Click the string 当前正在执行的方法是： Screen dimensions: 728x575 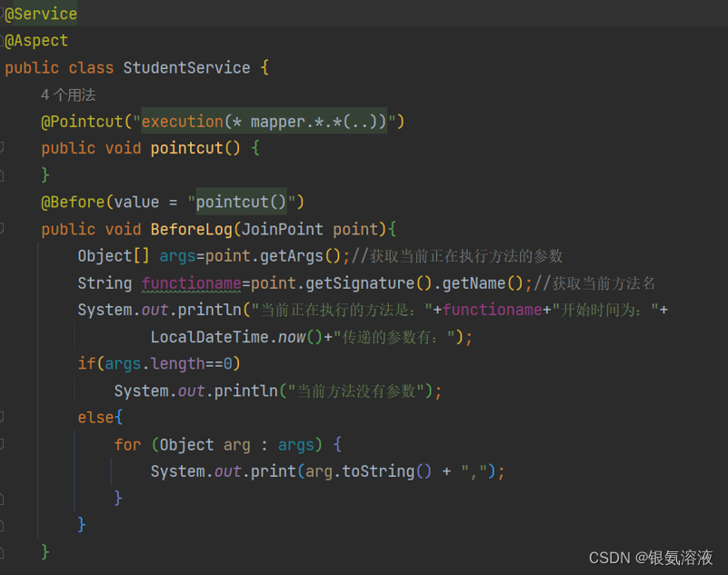(342, 310)
